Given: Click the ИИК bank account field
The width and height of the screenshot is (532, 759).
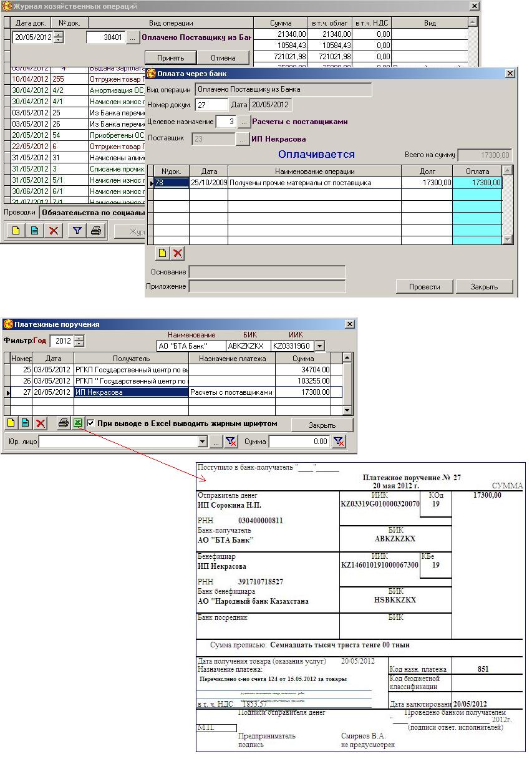Looking at the screenshot, I should 293,346.
